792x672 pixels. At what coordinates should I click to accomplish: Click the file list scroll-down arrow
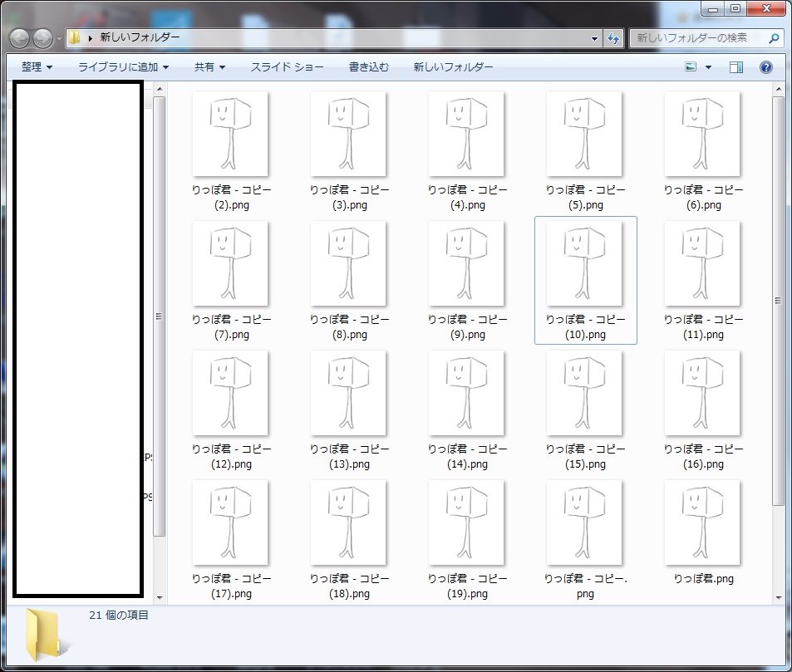click(x=779, y=598)
